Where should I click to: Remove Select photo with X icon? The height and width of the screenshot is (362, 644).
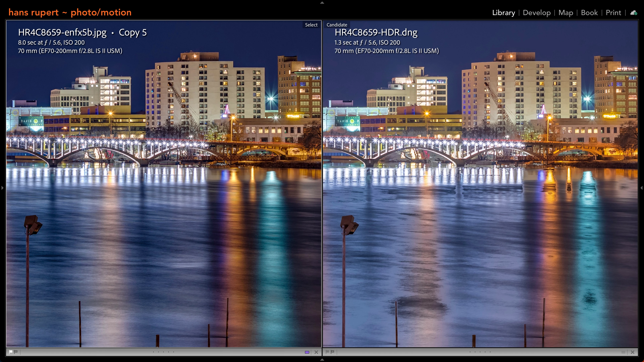click(x=316, y=352)
